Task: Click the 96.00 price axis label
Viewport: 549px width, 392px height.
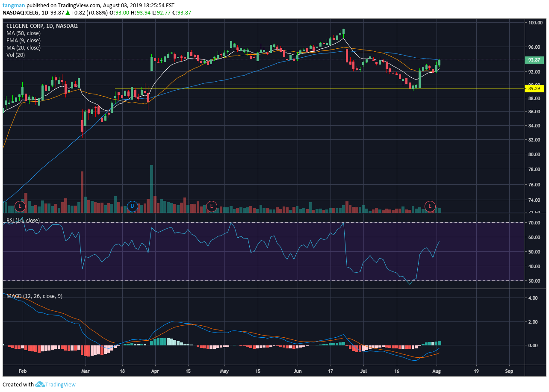Action: (x=535, y=47)
